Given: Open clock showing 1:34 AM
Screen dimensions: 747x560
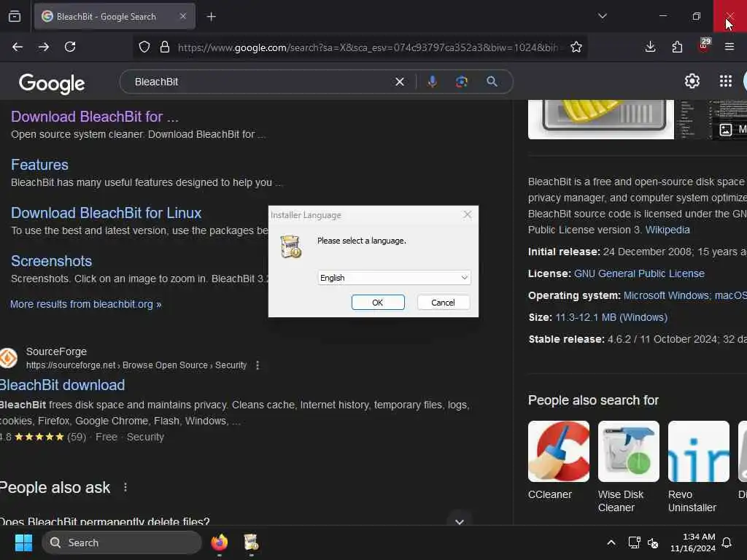Looking at the screenshot, I should pyautogui.click(x=693, y=542).
